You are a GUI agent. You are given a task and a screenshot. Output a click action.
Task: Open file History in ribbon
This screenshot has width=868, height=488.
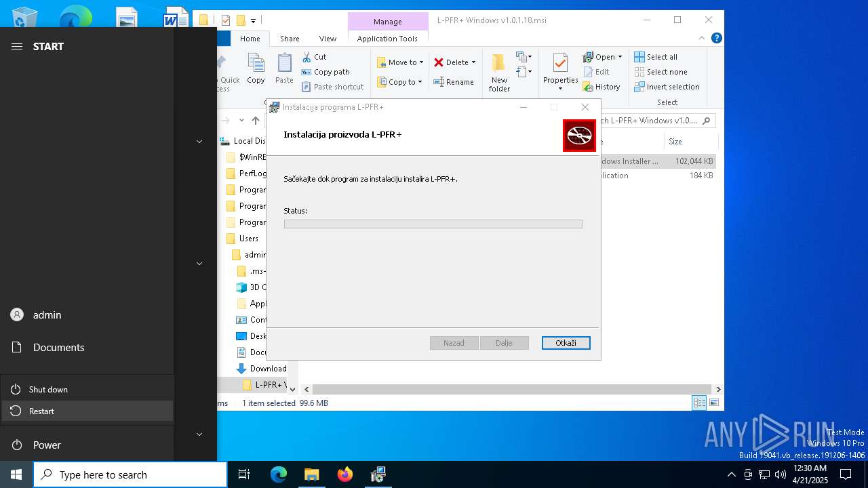click(x=601, y=87)
